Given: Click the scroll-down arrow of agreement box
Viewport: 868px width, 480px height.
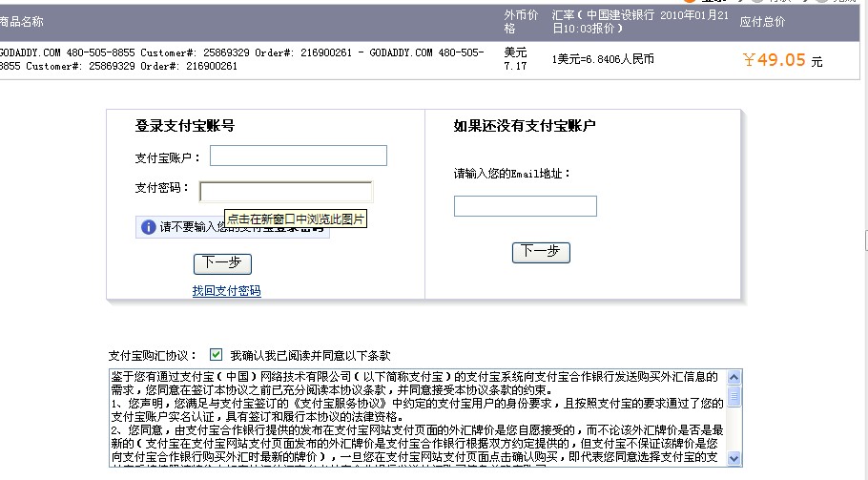Looking at the screenshot, I should pos(734,461).
